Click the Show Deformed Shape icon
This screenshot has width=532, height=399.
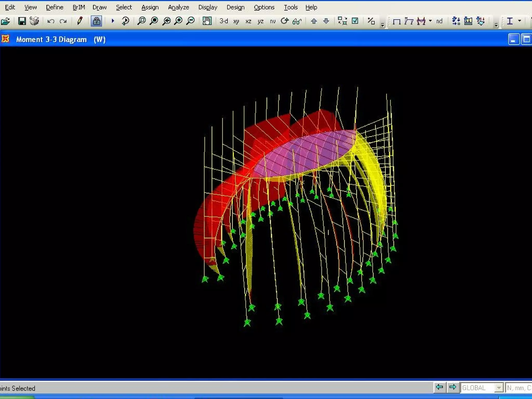[409, 21]
